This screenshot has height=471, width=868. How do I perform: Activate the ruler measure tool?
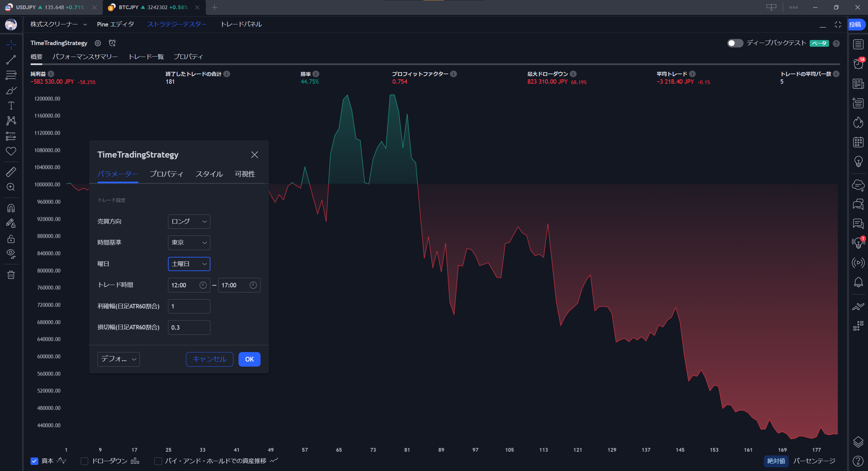point(11,172)
